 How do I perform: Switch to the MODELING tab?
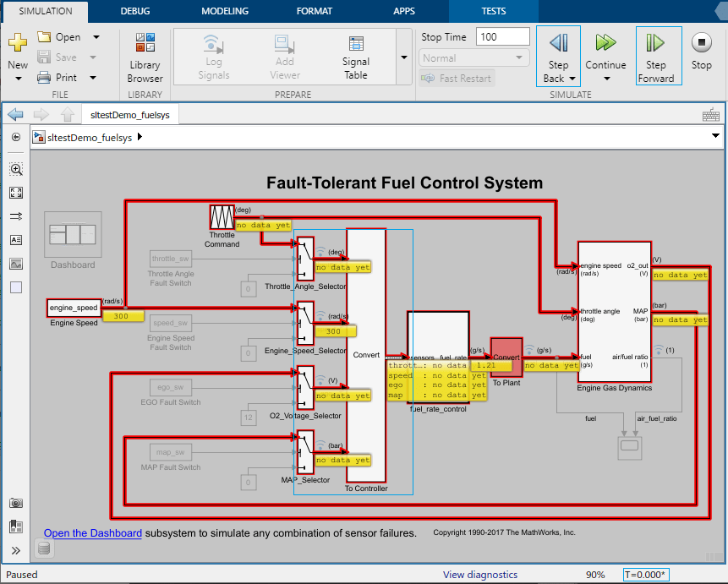(225, 11)
